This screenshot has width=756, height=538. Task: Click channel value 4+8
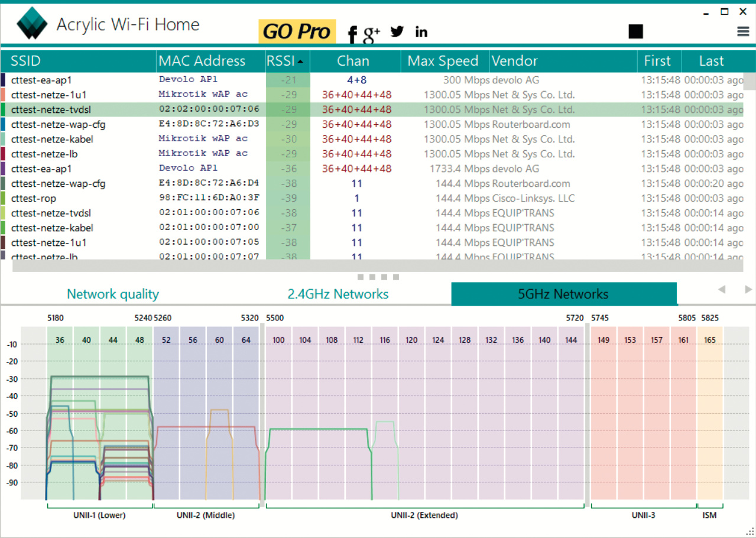pos(357,80)
